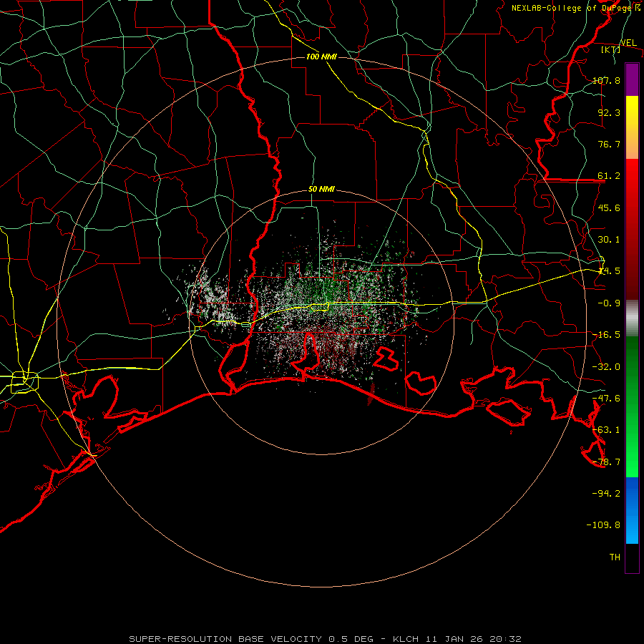Viewport: 644px width, 644px height.
Task: Click the 100 NMI range ring label
Action: click(x=321, y=57)
